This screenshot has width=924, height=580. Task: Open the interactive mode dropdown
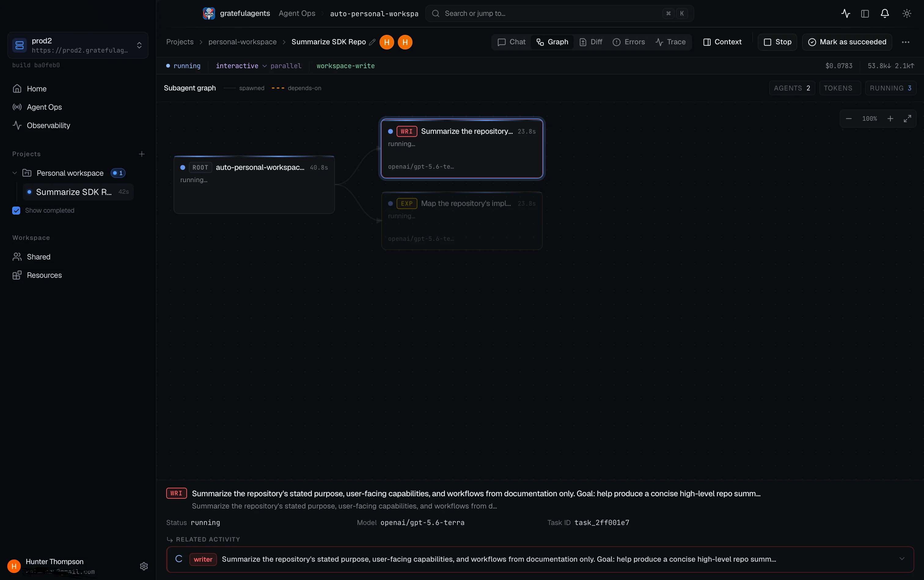(x=241, y=66)
